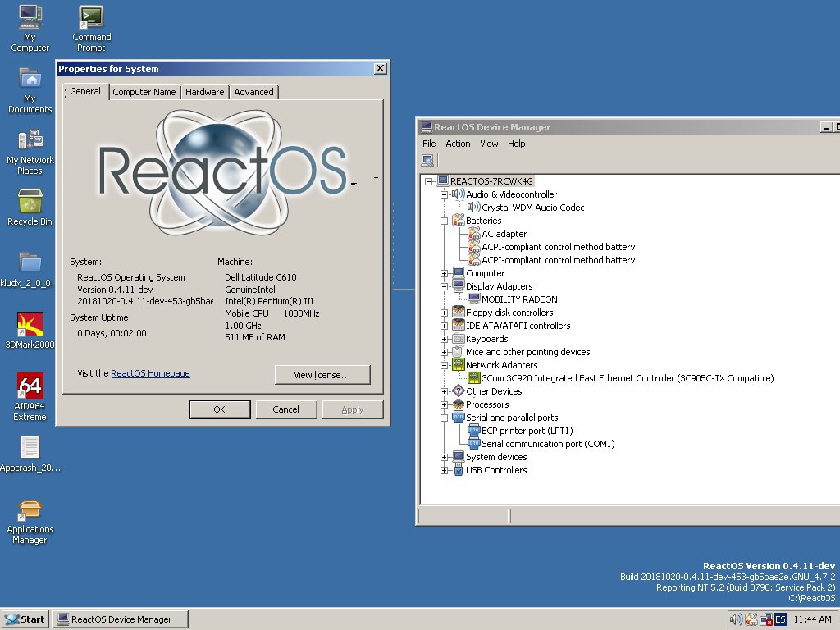Click the taskbar clock showing 11:44 AM

coord(812,619)
